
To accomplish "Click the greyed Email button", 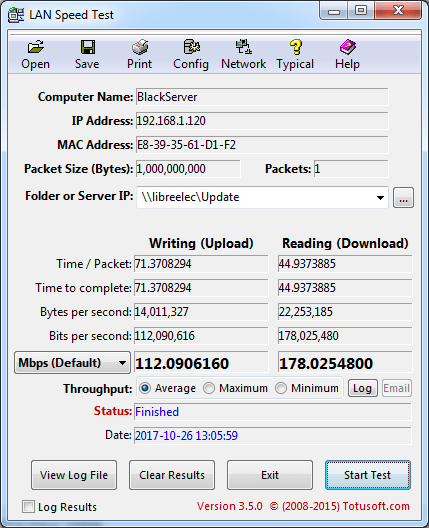I will (396, 388).
